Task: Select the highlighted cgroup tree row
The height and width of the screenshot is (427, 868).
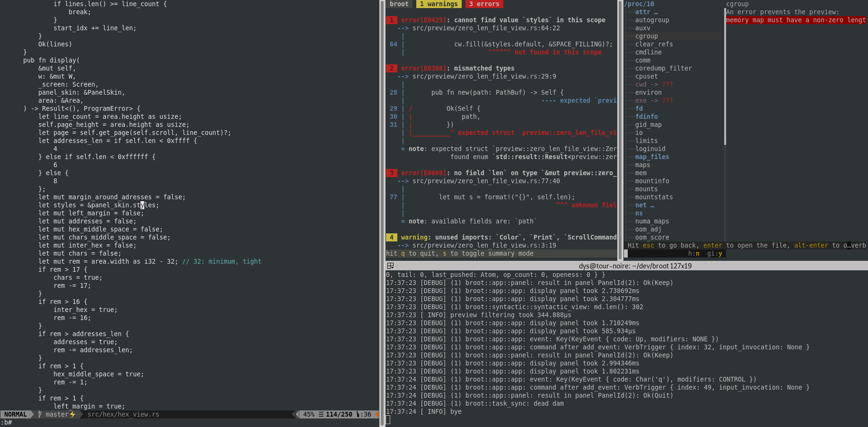Action: [674, 36]
